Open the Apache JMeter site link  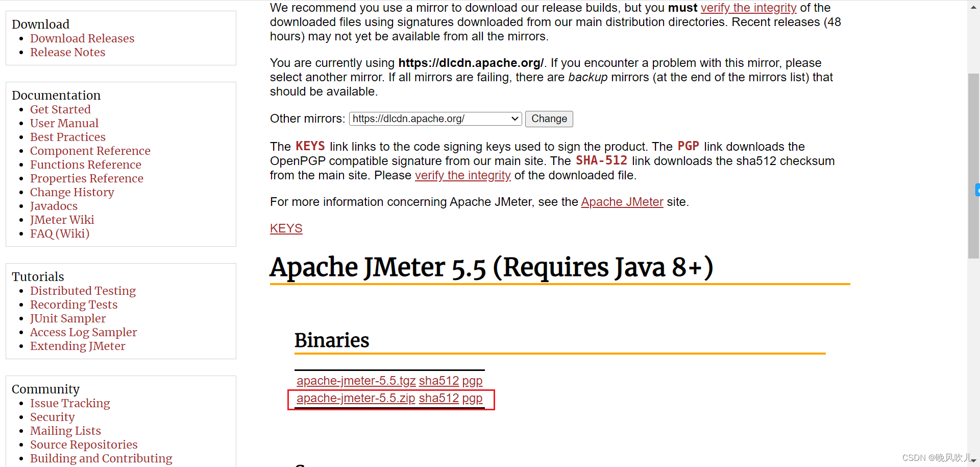(622, 202)
